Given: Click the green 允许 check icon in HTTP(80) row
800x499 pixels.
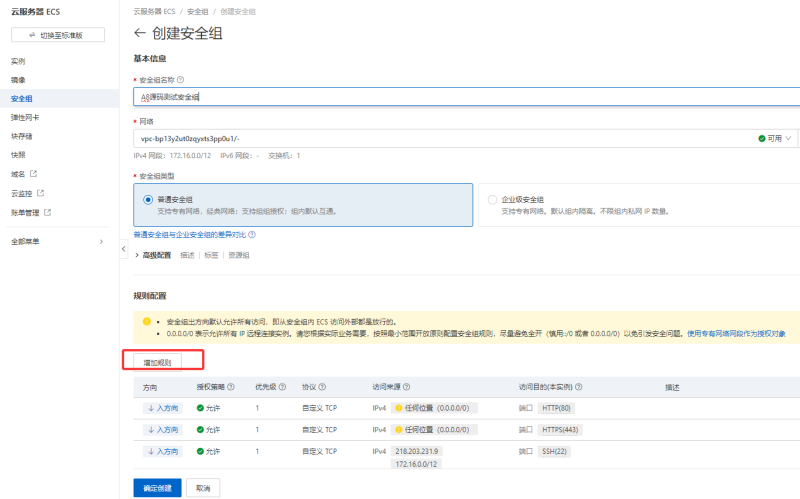Looking at the screenshot, I should click(200, 408).
